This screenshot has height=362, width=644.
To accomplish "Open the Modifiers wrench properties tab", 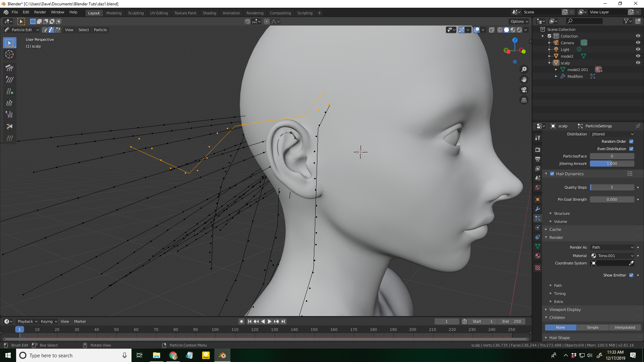I will tap(538, 209).
